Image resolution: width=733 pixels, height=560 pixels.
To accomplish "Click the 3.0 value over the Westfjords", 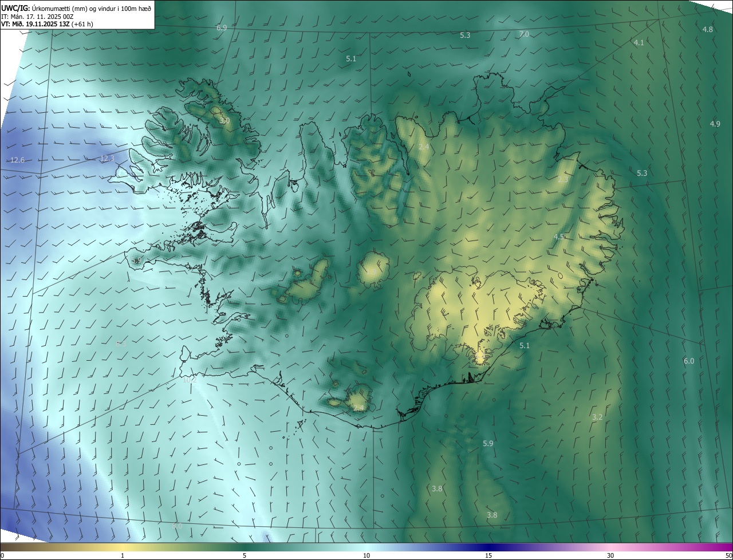I will tap(224, 121).
